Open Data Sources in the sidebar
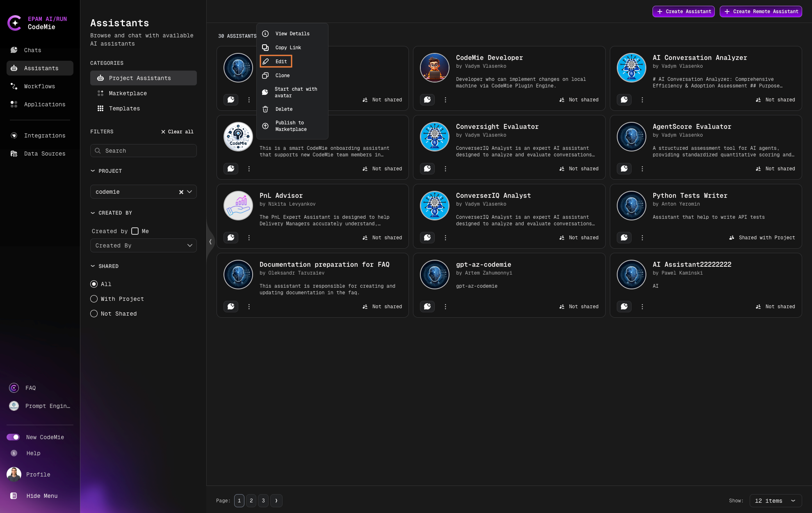This screenshot has width=812, height=513. [44, 153]
